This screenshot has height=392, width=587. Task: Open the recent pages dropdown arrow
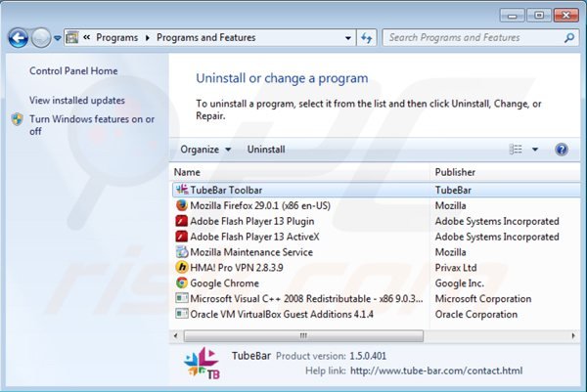pyautogui.click(x=58, y=38)
